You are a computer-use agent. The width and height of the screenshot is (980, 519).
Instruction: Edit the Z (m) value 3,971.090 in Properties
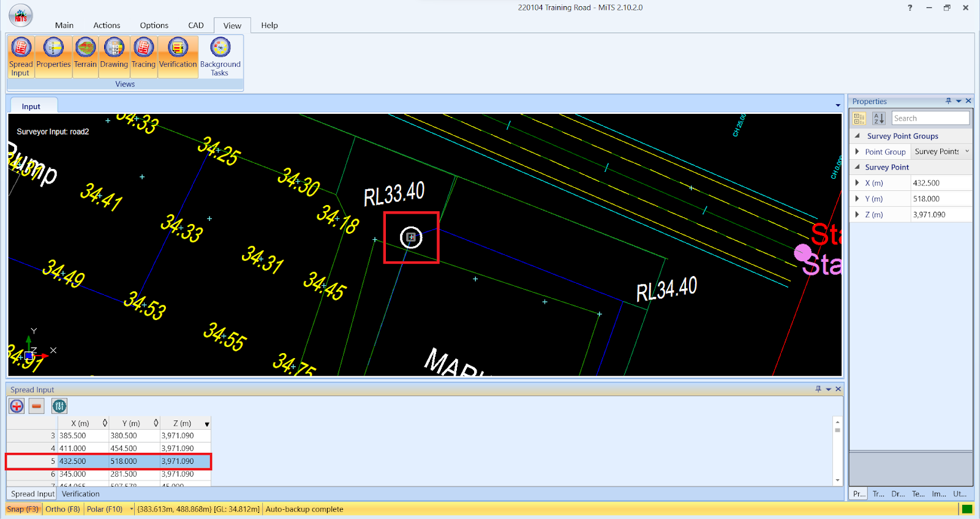[941, 215]
